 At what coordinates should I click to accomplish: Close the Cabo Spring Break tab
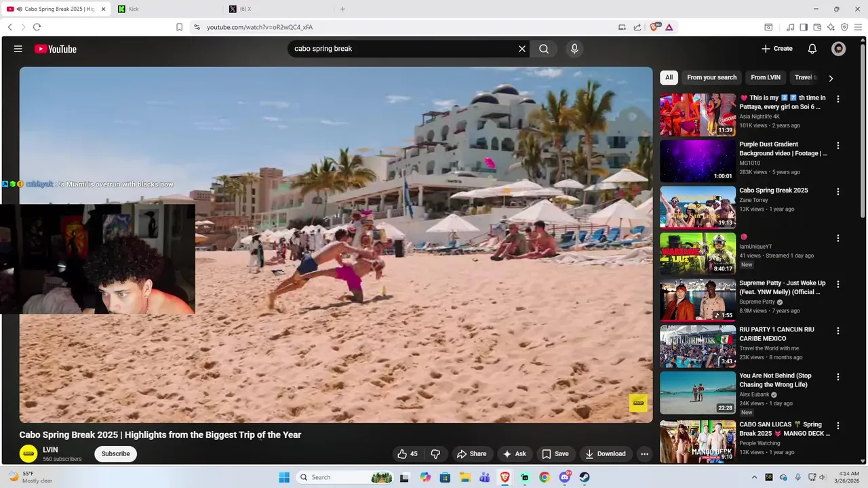click(x=104, y=9)
